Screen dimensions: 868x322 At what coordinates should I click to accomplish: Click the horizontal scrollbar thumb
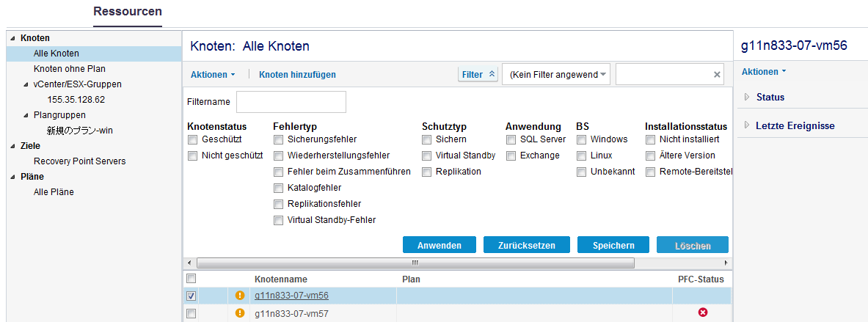[415, 263]
